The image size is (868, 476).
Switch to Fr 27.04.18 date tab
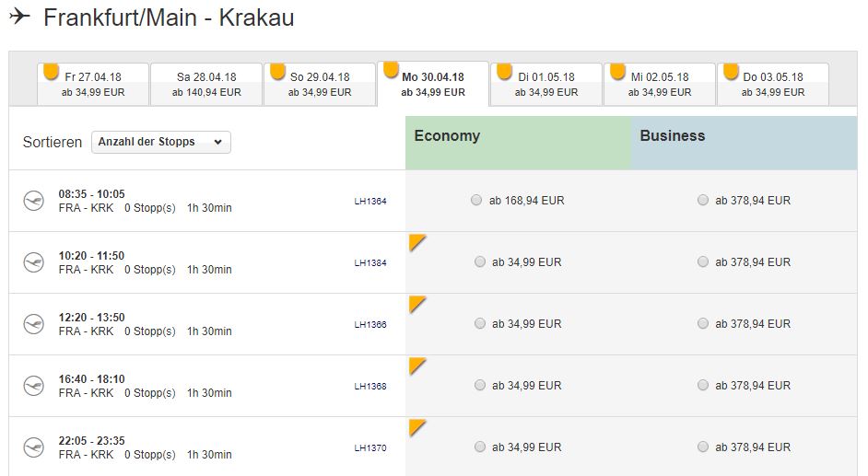(x=93, y=84)
